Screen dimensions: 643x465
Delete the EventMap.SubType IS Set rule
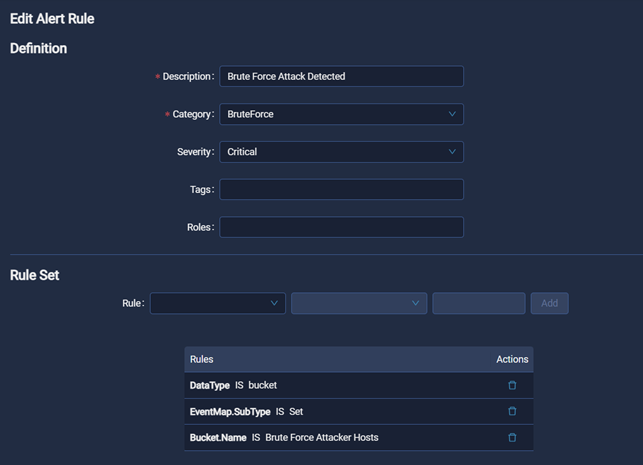[512, 411]
